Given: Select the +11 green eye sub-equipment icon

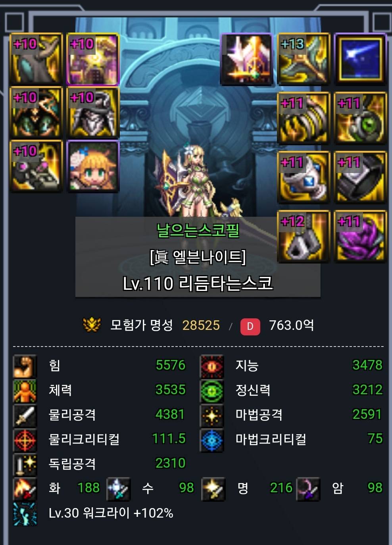Looking at the screenshot, I should coord(360,118).
